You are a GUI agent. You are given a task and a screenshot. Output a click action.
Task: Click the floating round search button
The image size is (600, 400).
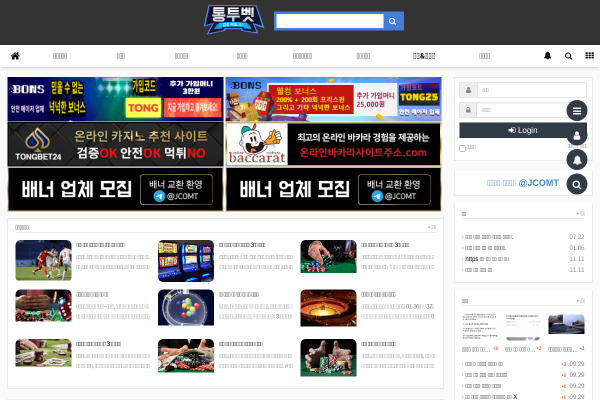coord(577,184)
